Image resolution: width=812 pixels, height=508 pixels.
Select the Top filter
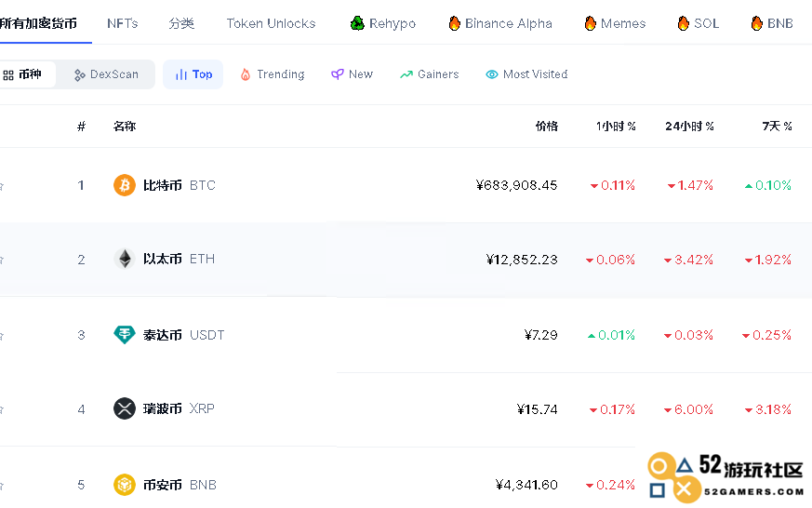193,74
